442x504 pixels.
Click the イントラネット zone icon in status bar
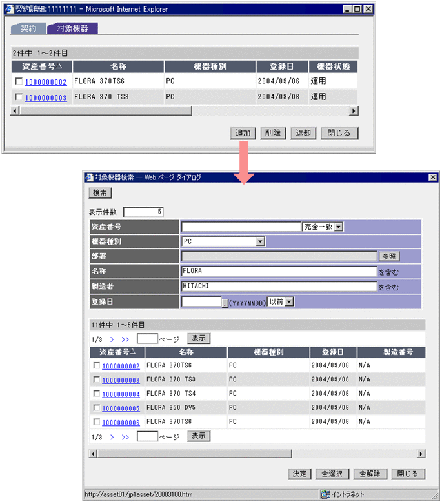(325, 494)
